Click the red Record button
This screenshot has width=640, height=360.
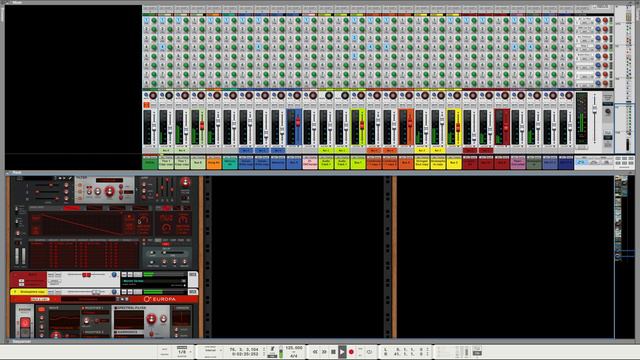(351, 351)
